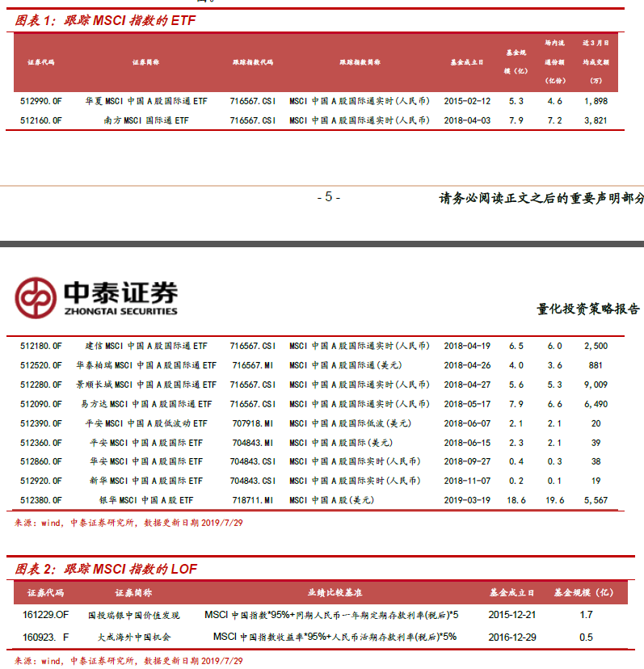Viewport: 644px width, 669px height.
Task: Click the heading 图表 1: 跟踪 MSCI 指数的 ETF
Action: [x=105, y=20]
